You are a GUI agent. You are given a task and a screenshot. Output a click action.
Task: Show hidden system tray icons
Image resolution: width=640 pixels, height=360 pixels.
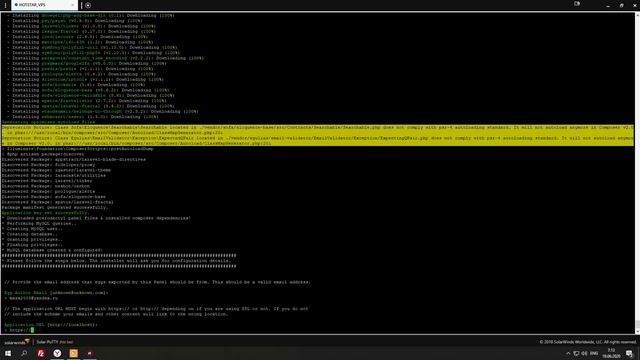pyautogui.click(x=568, y=353)
